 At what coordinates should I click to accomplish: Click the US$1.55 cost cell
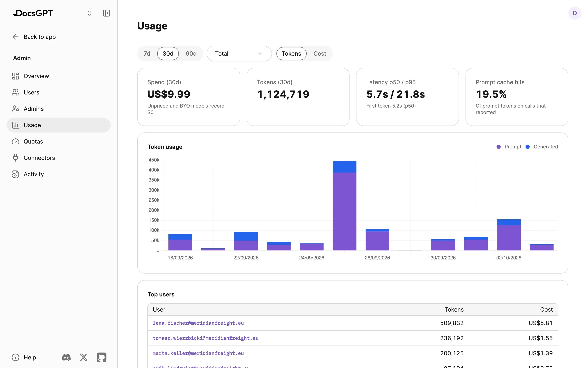tap(541, 338)
